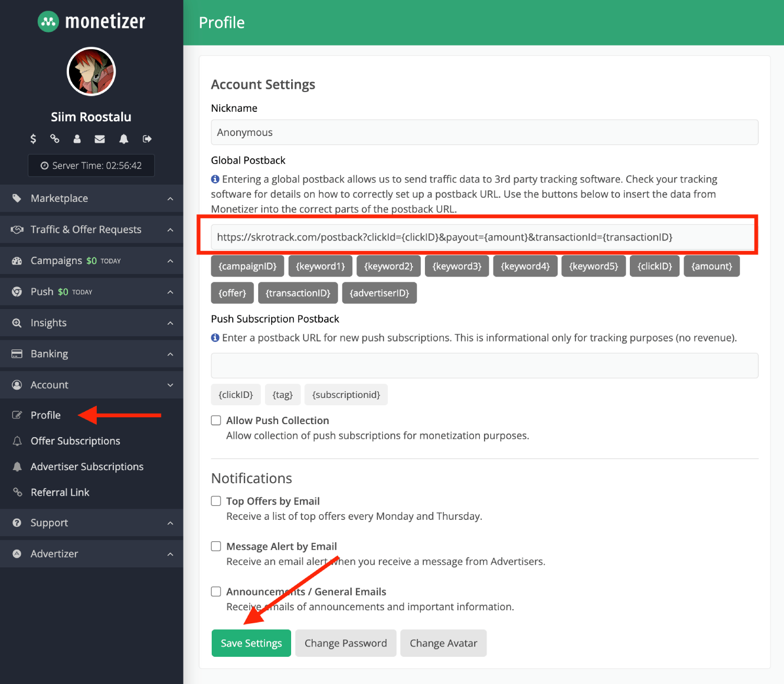The width and height of the screenshot is (784, 684).
Task: Insert the {campaignID} token
Action: 248,266
